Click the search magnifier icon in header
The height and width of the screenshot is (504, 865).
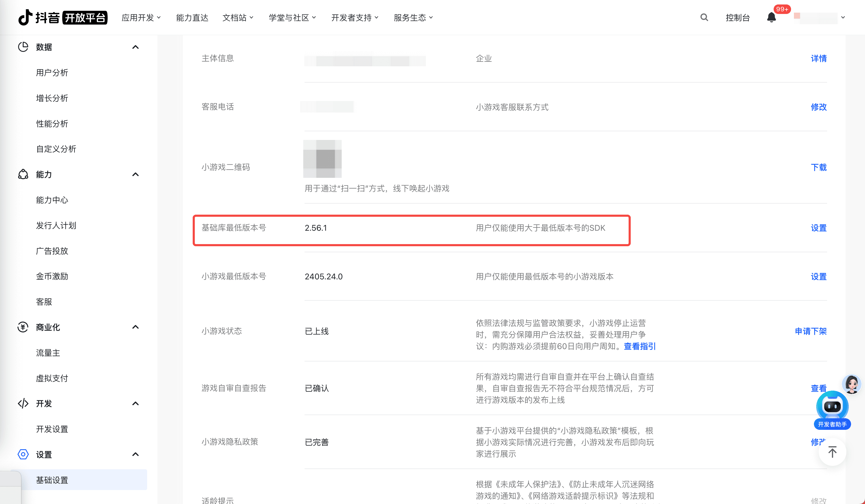point(704,18)
